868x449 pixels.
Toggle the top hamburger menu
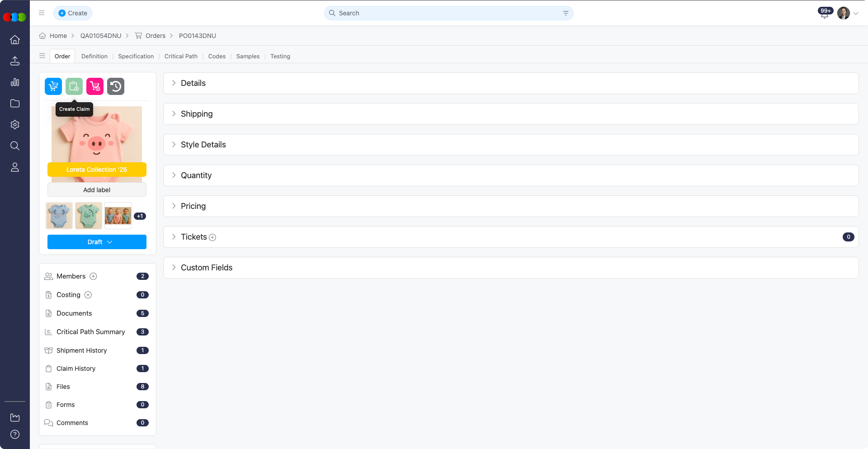[x=42, y=13]
